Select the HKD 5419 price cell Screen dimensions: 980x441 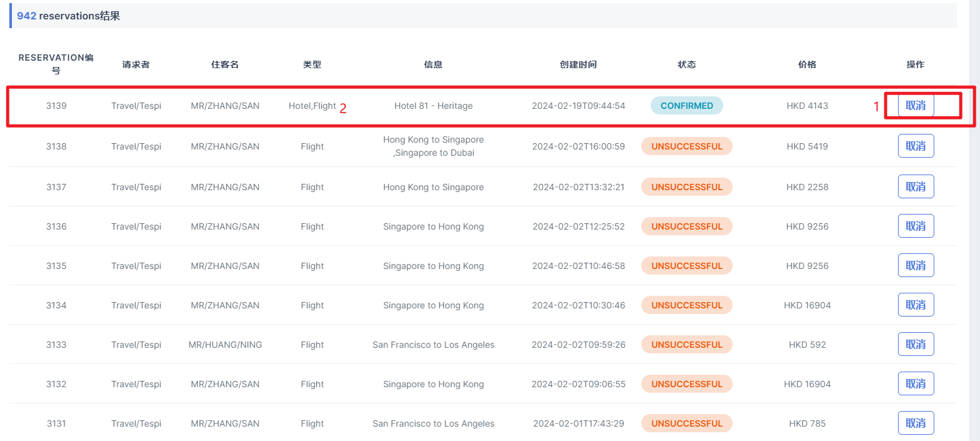tap(807, 146)
